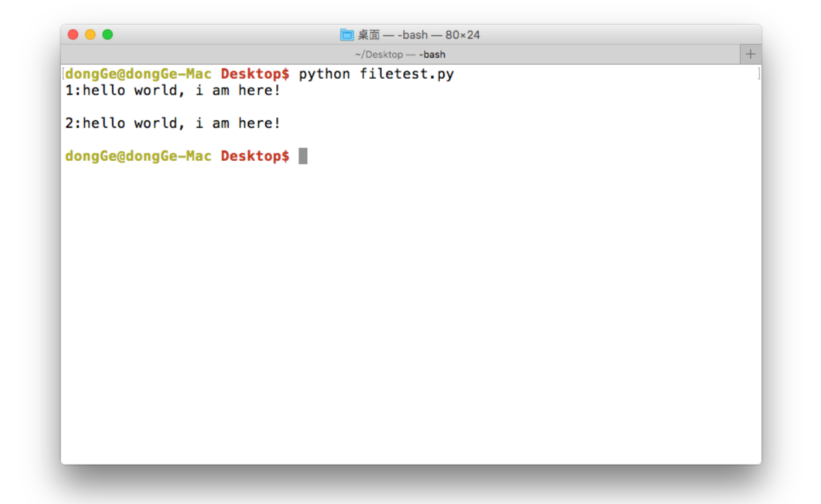Open a new terminal tab with plus button

coord(751,55)
